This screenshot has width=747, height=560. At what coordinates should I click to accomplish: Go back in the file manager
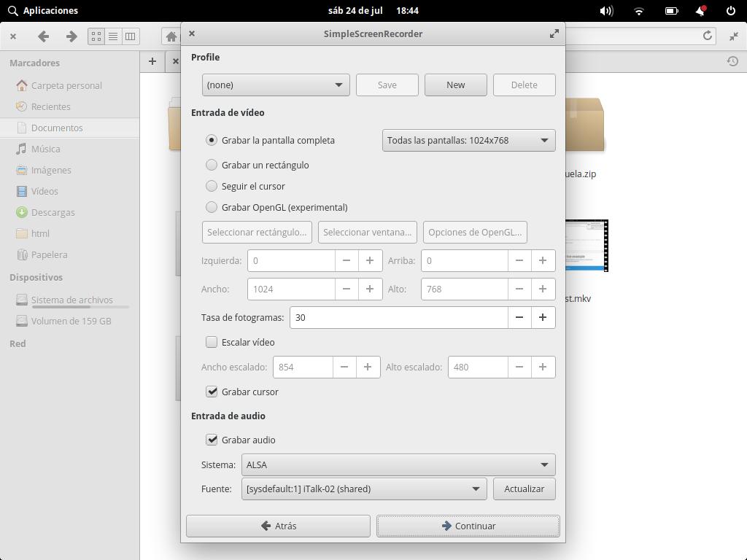pos(43,36)
